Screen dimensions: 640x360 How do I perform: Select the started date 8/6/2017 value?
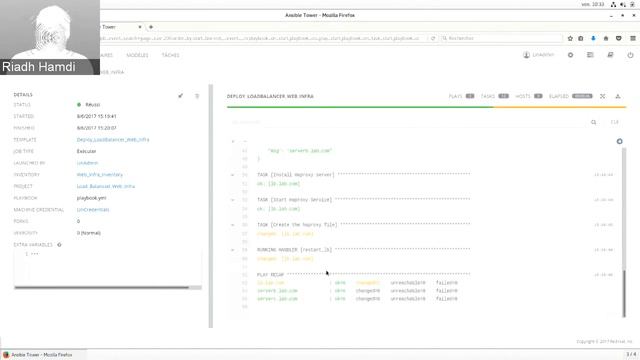point(97,116)
